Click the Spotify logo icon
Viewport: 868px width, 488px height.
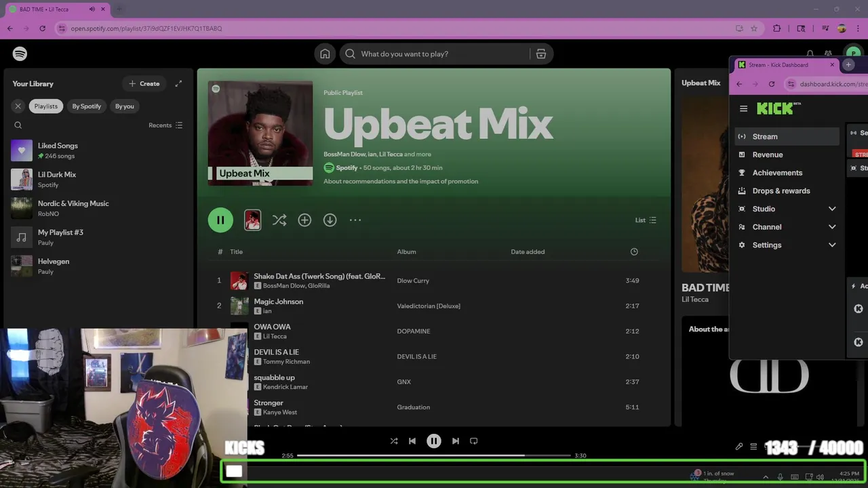pyautogui.click(x=20, y=54)
